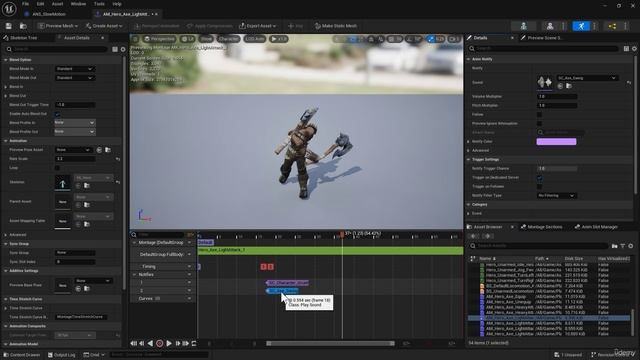Open Notify Filter Type dropdown

(x=556, y=196)
